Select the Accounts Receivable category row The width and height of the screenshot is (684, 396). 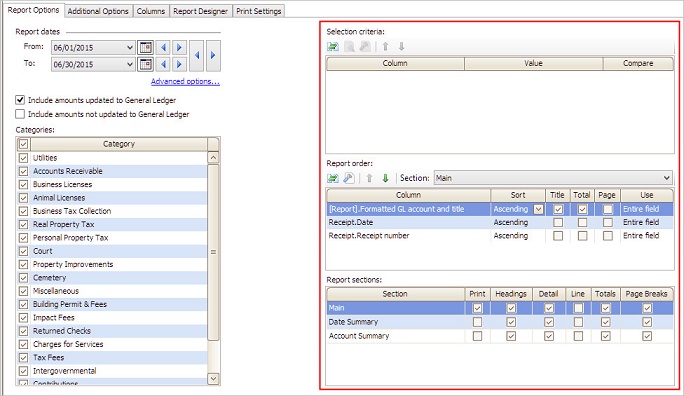(x=113, y=171)
